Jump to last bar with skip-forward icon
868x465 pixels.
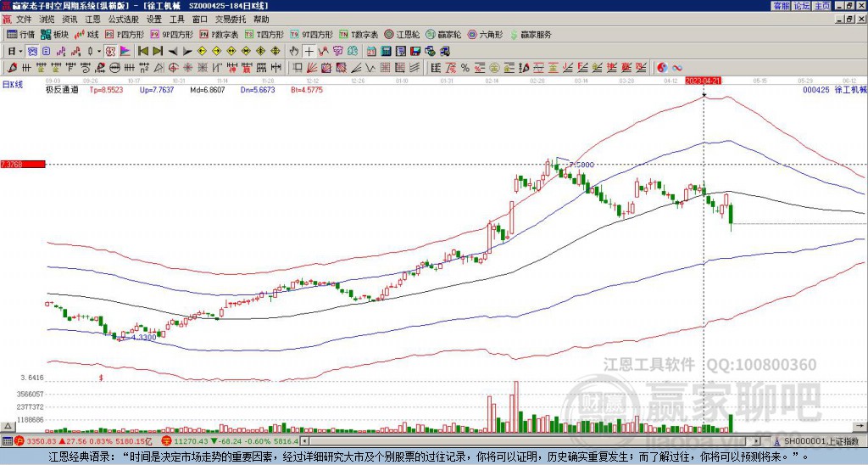click(x=158, y=52)
